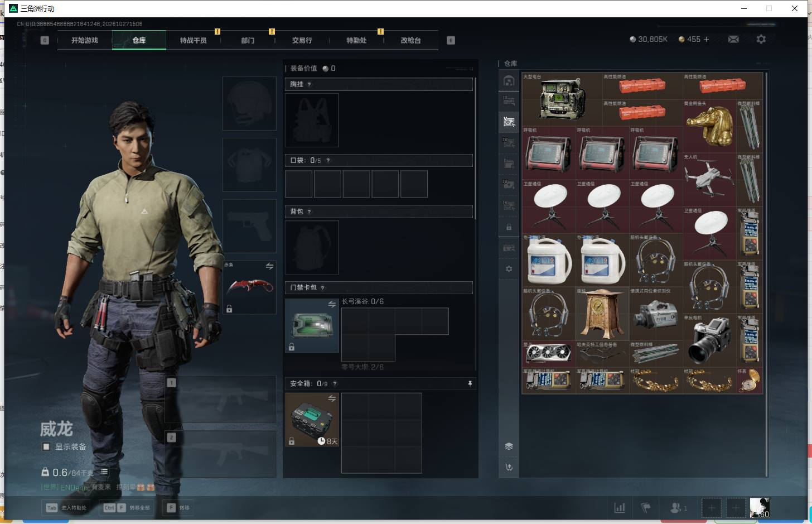Toggle the 显示装备 checkbox
The height and width of the screenshot is (524, 812).
tap(46, 446)
